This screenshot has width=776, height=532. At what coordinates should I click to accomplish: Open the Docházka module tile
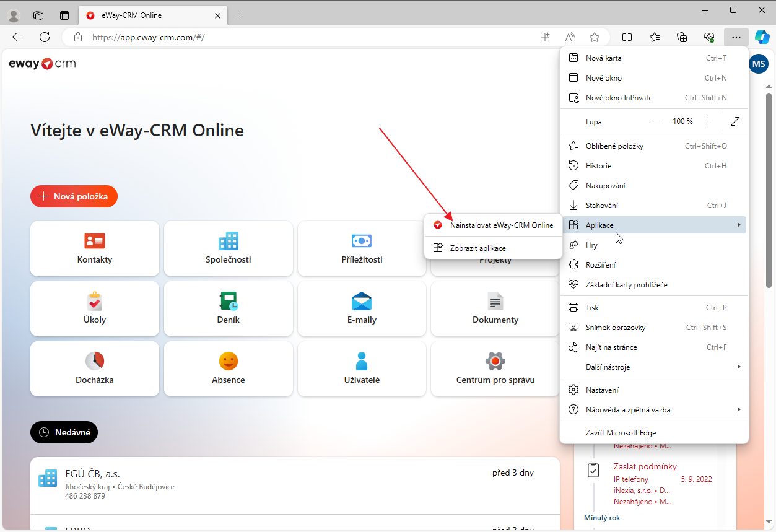95,368
